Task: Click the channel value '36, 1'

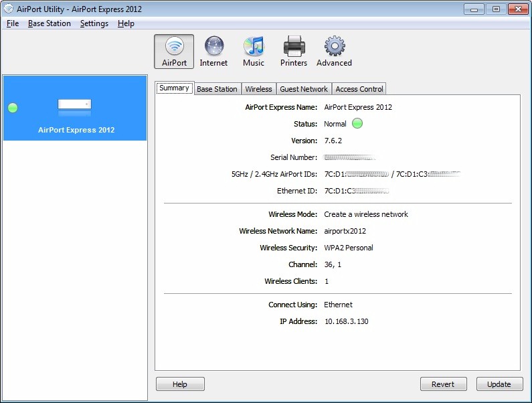Action: (x=333, y=264)
